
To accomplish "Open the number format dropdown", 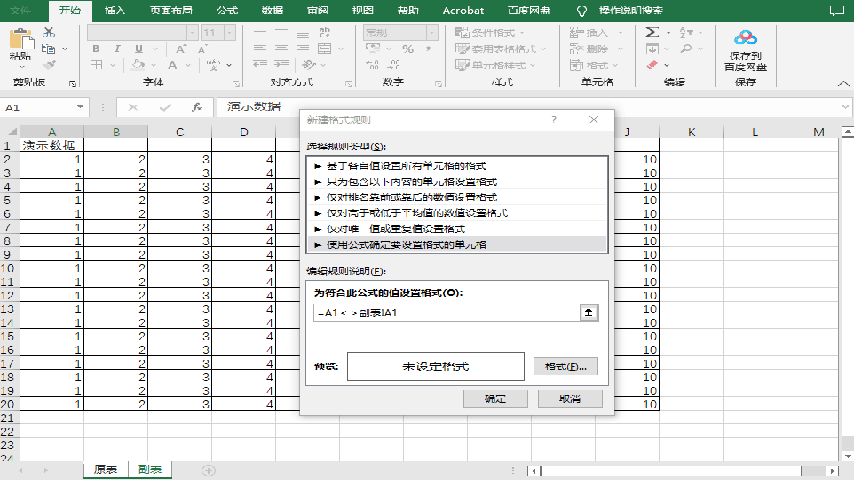I will point(432,33).
